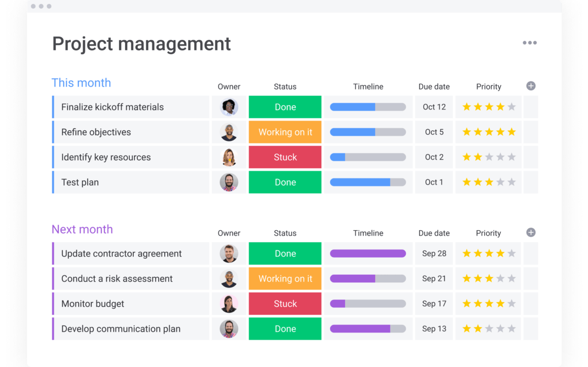Give Test plan a fifth star
Screen dimensions: 588x367
(x=510, y=182)
